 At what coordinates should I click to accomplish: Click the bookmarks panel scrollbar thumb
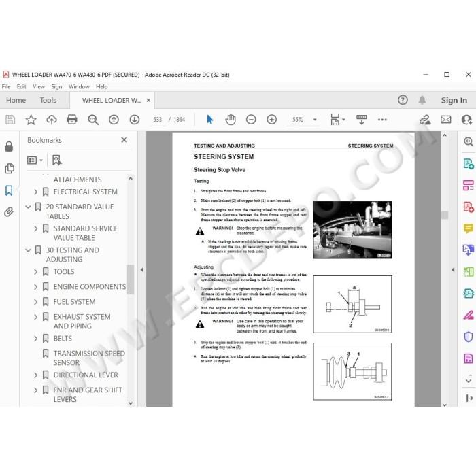[x=131, y=279]
